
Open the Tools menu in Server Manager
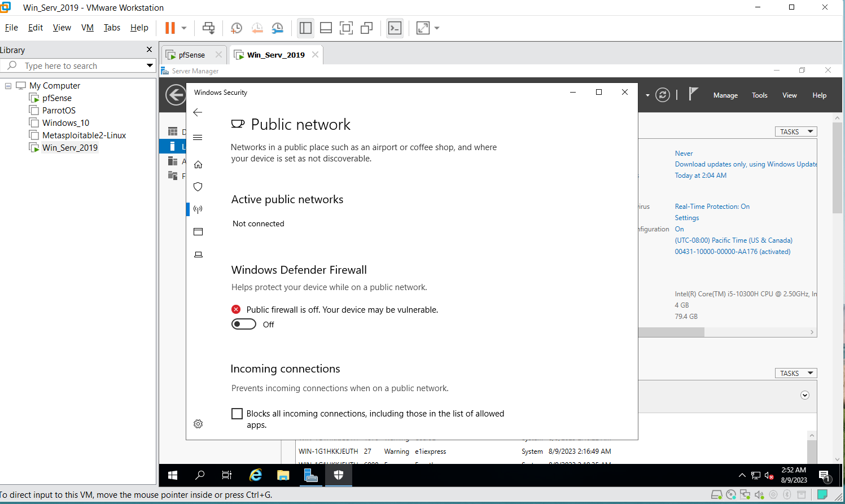click(759, 95)
